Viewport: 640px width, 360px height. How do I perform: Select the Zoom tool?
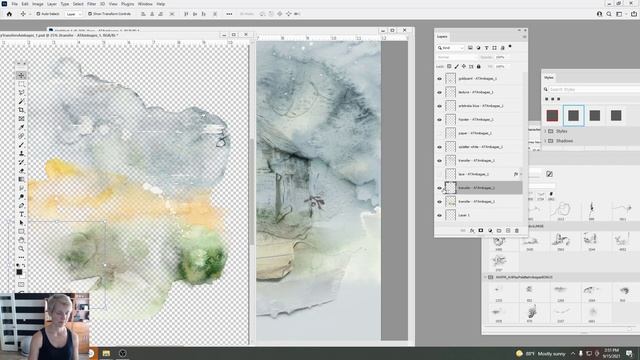(x=21, y=249)
